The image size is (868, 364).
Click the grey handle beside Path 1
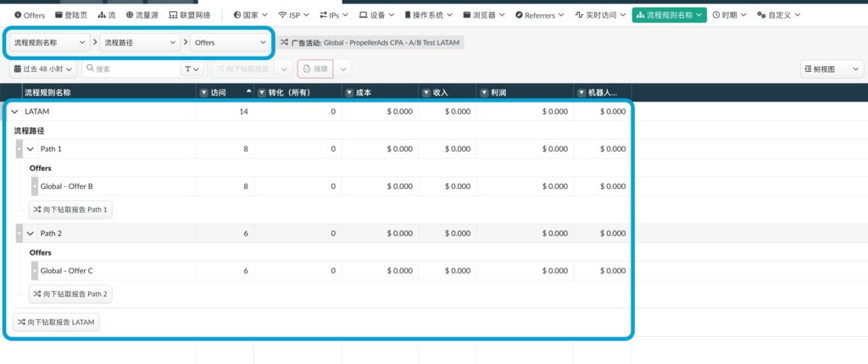19,149
